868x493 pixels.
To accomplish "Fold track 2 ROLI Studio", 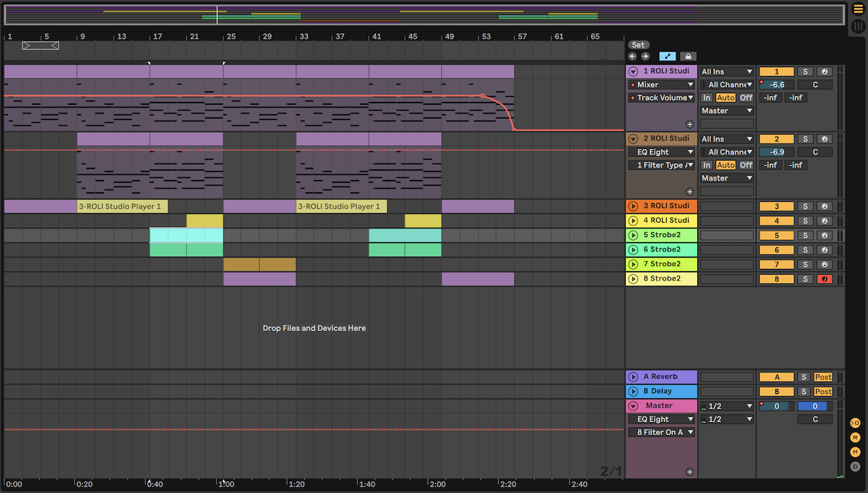I will click(634, 139).
